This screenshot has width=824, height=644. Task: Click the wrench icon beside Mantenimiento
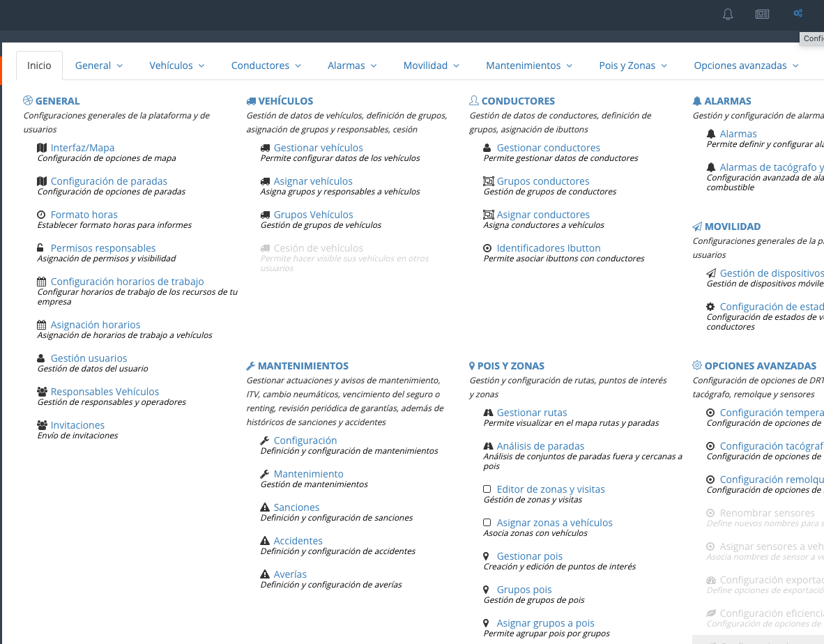click(x=265, y=474)
